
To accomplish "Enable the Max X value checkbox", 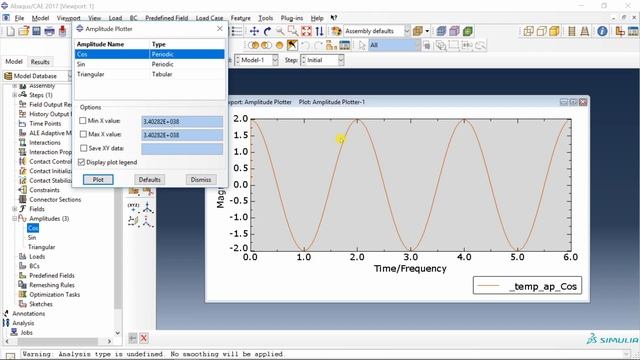I will pyautogui.click(x=83, y=134).
